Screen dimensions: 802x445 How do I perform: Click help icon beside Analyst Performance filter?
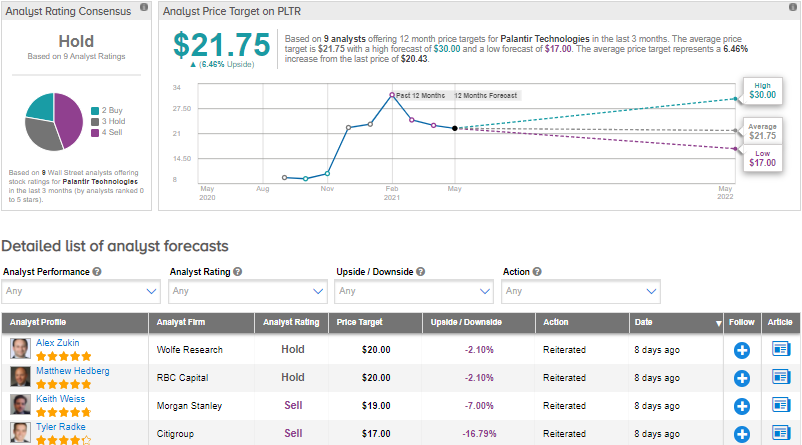(97, 271)
